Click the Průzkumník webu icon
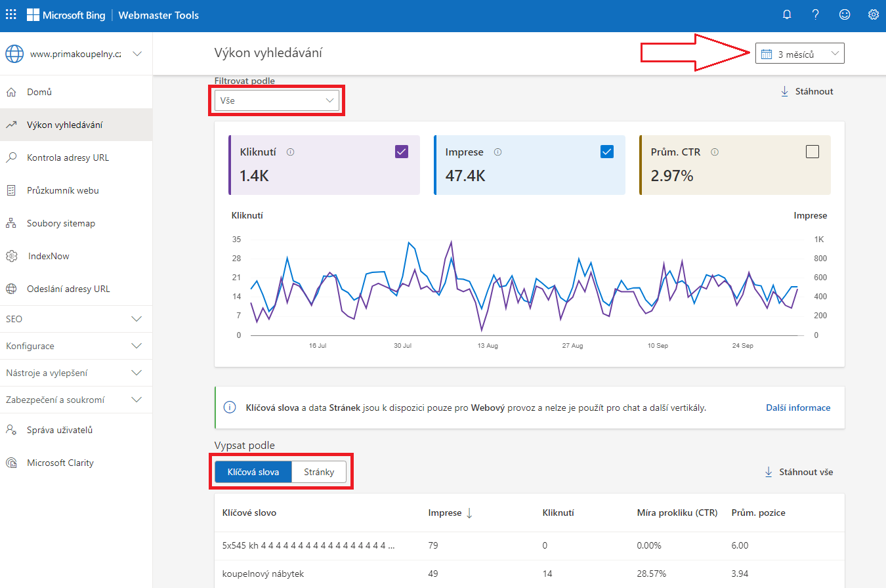The height and width of the screenshot is (588, 886). [x=11, y=190]
